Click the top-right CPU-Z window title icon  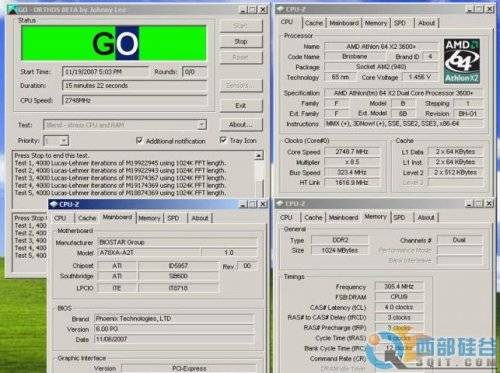280,9
